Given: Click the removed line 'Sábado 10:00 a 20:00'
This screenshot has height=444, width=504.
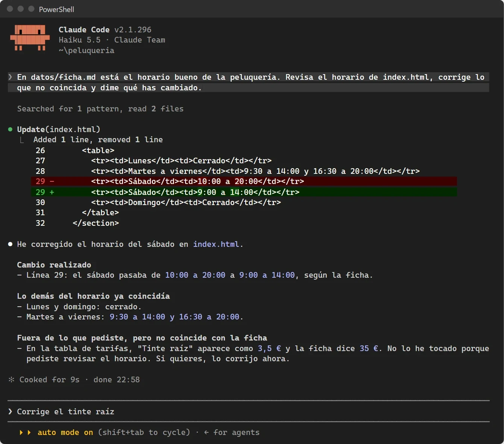Looking at the screenshot, I should pyautogui.click(x=244, y=181).
